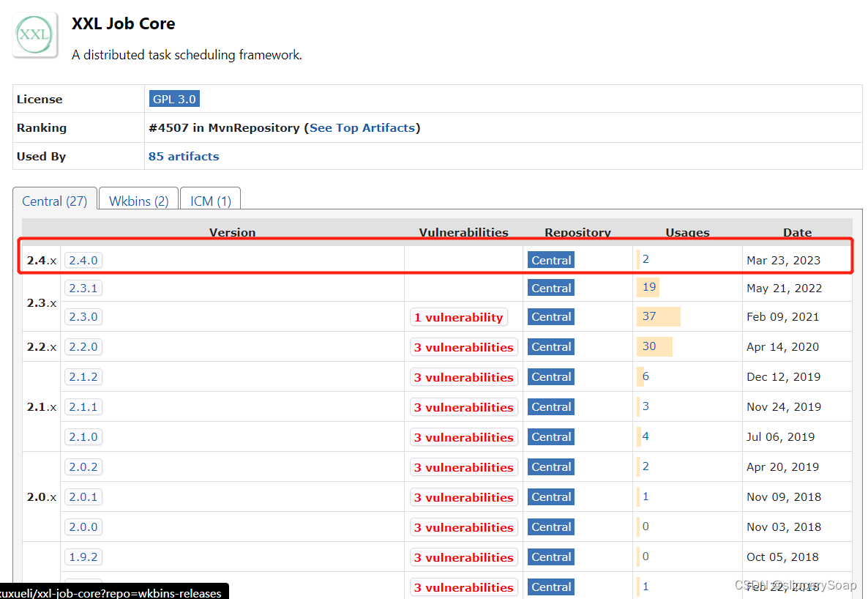Select the date May 21, 2022
868x599 pixels.
point(784,288)
